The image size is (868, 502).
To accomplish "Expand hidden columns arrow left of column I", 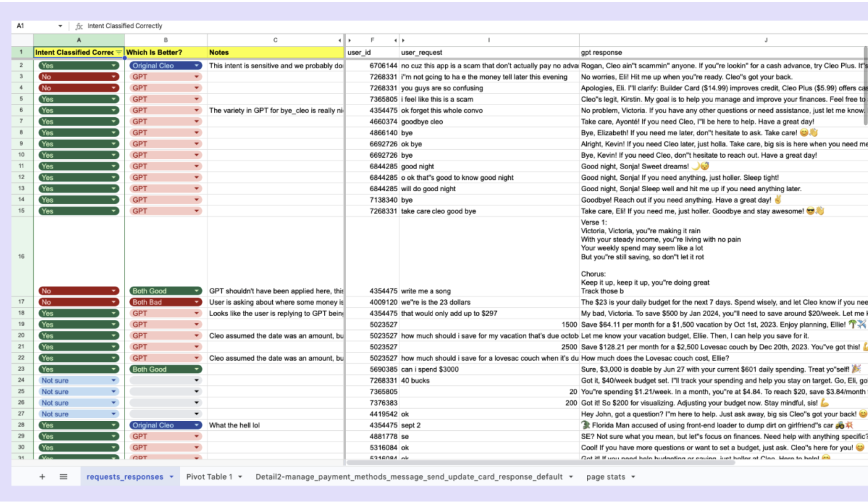I will tap(403, 41).
